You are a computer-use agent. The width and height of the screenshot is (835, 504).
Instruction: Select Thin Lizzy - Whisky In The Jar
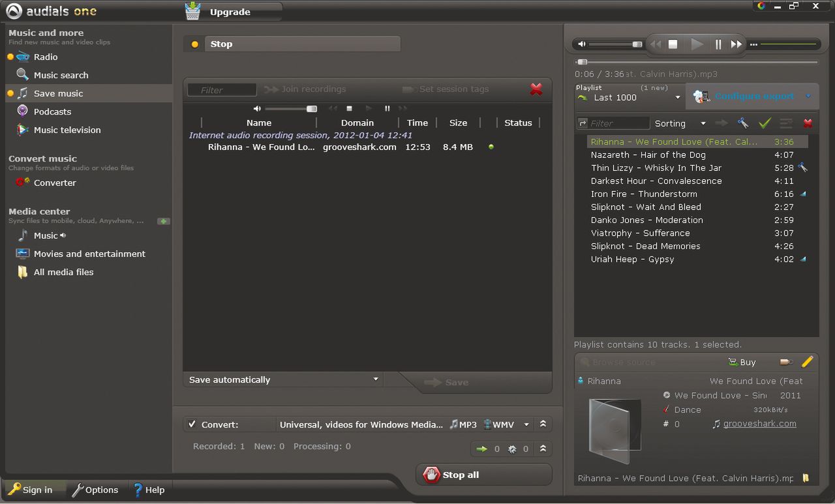click(696, 168)
